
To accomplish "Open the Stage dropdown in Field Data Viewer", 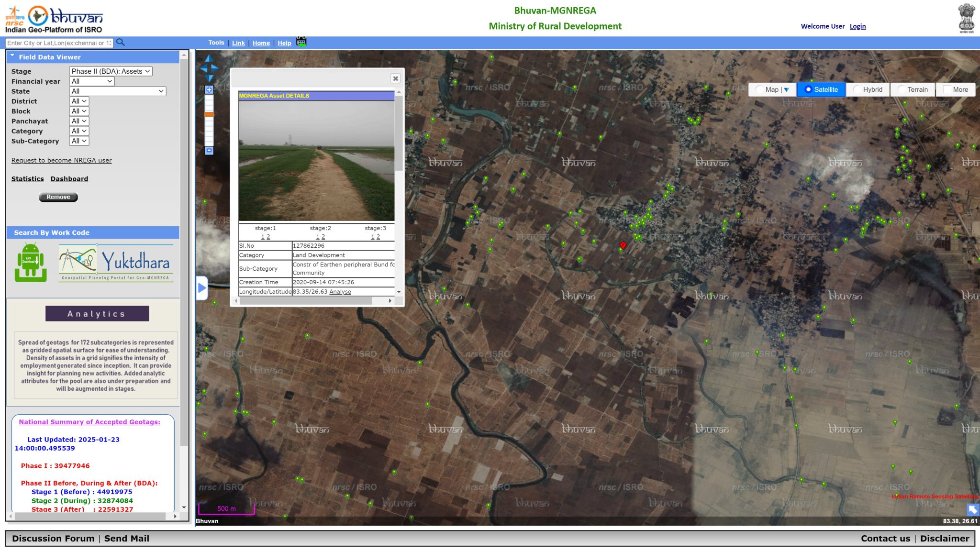I will (x=110, y=71).
